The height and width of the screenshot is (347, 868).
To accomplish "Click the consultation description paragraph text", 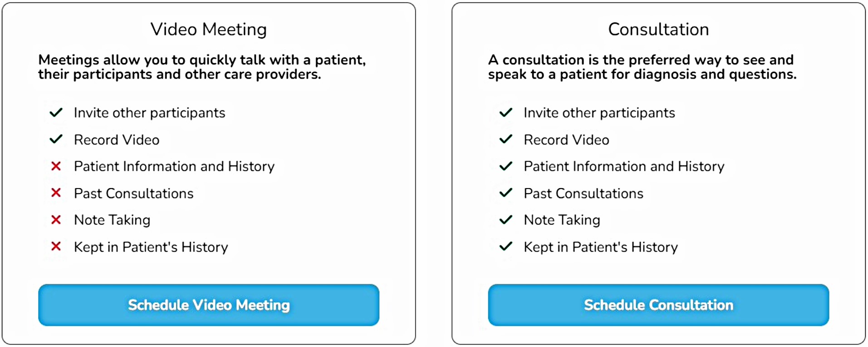I will [x=642, y=67].
